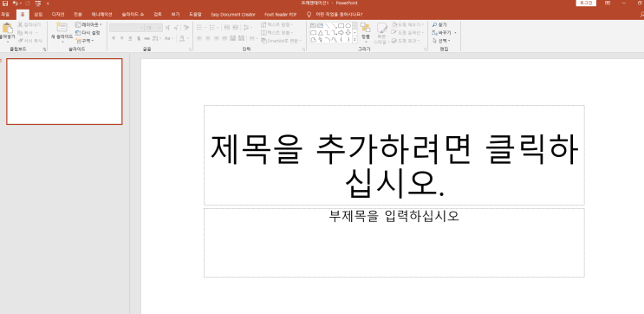Toggle Text Shadow formatting
This screenshot has height=314, width=644.
click(139, 38)
